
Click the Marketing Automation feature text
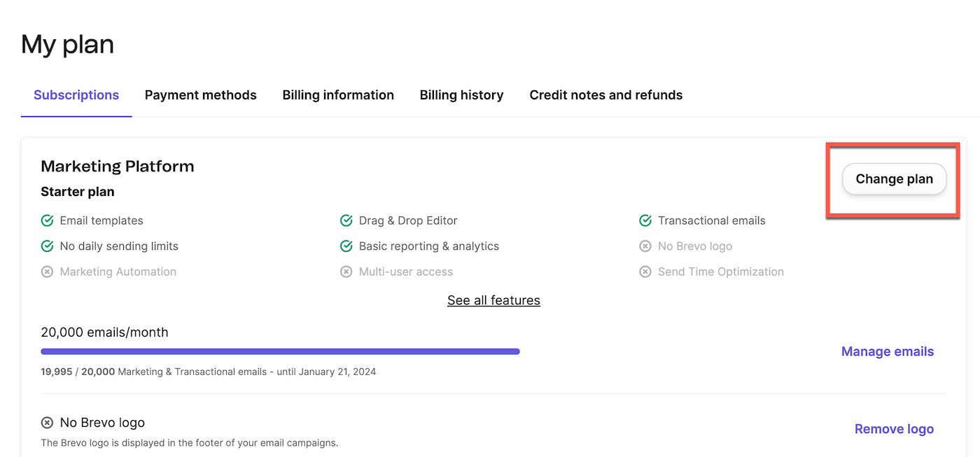coord(118,272)
